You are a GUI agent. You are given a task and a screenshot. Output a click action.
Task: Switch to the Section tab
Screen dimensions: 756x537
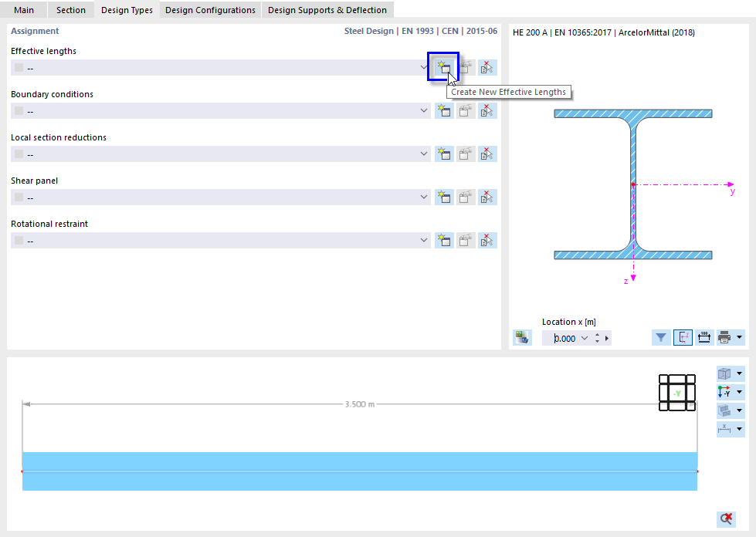pos(71,9)
